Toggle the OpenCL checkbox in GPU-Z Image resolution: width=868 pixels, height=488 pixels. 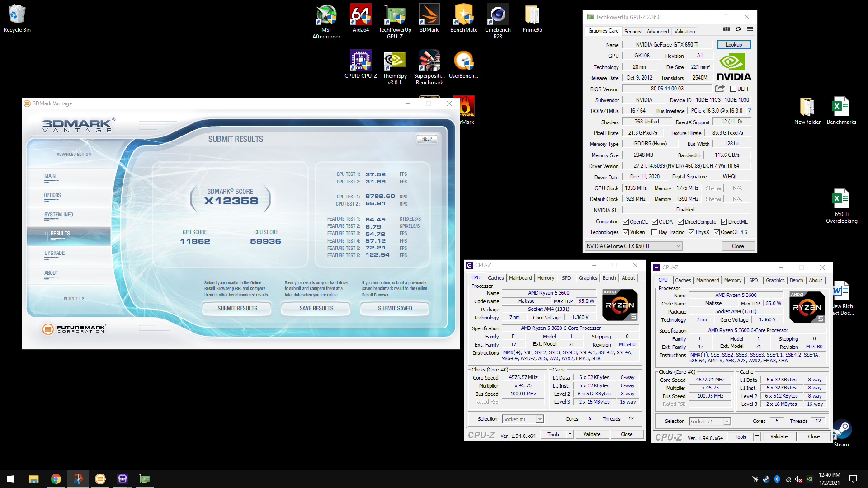[x=626, y=222]
